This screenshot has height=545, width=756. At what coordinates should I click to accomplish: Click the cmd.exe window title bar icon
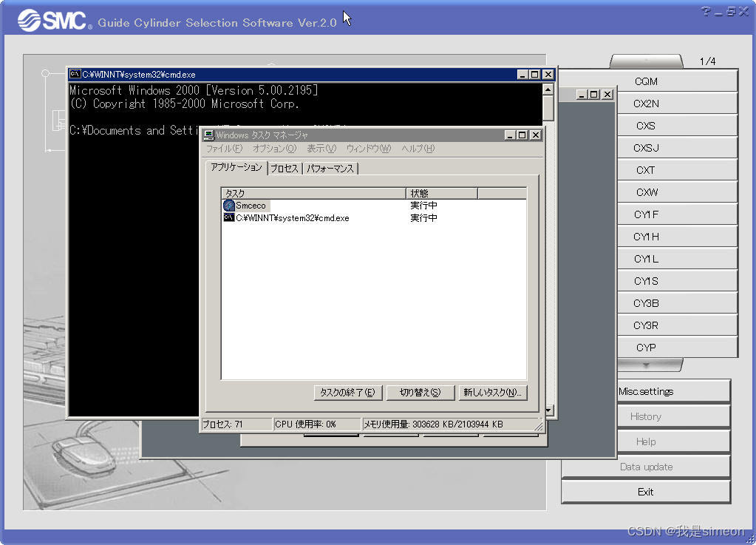(75, 74)
